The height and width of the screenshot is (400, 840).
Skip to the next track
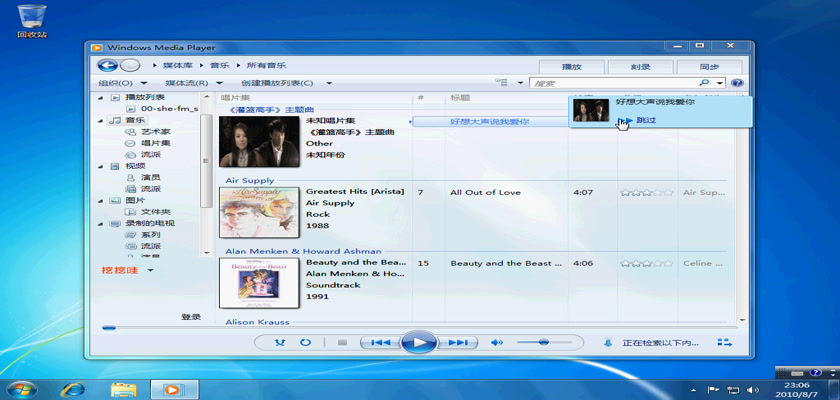[x=457, y=342]
